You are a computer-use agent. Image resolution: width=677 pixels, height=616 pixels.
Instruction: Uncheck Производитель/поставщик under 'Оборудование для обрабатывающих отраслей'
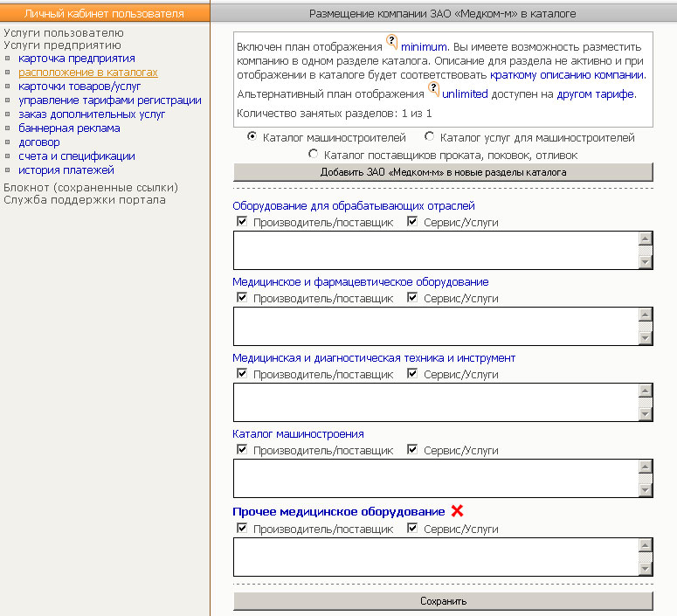coord(242,222)
